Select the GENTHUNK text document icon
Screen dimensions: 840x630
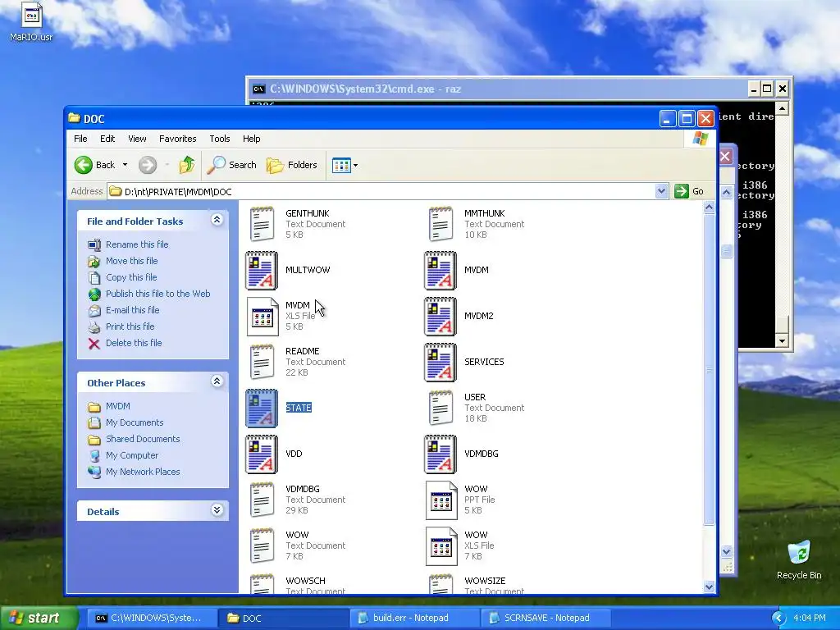click(262, 224)
